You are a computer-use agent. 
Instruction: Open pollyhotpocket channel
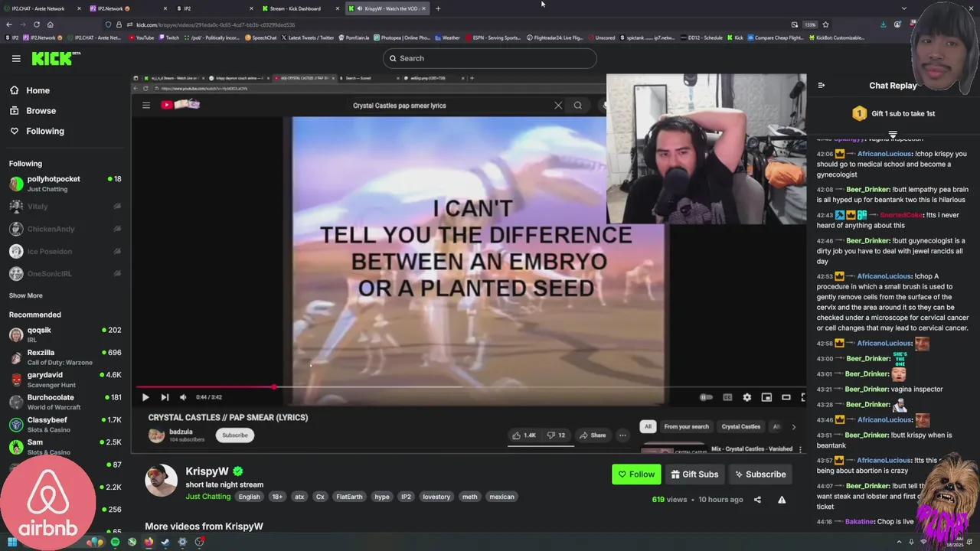[x=65, y=183]
